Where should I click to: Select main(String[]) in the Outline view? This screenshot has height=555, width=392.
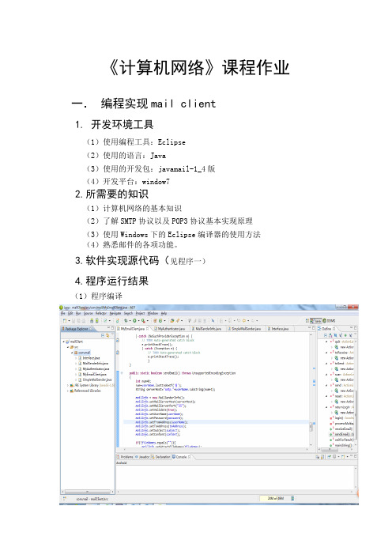[341, 445]
